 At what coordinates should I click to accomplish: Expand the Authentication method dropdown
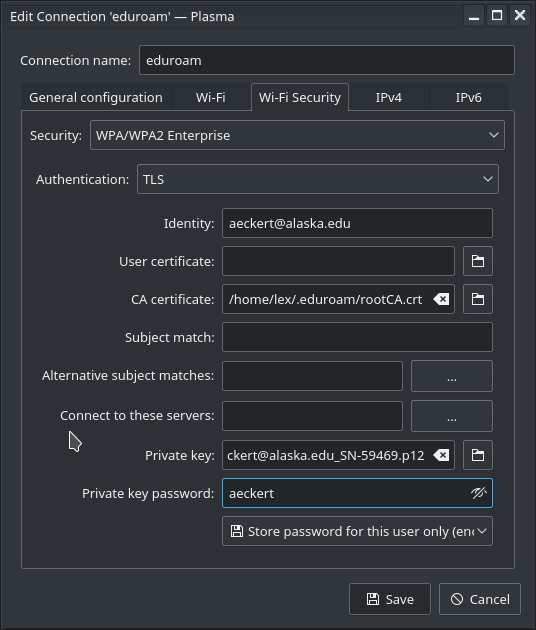[318, 179]
